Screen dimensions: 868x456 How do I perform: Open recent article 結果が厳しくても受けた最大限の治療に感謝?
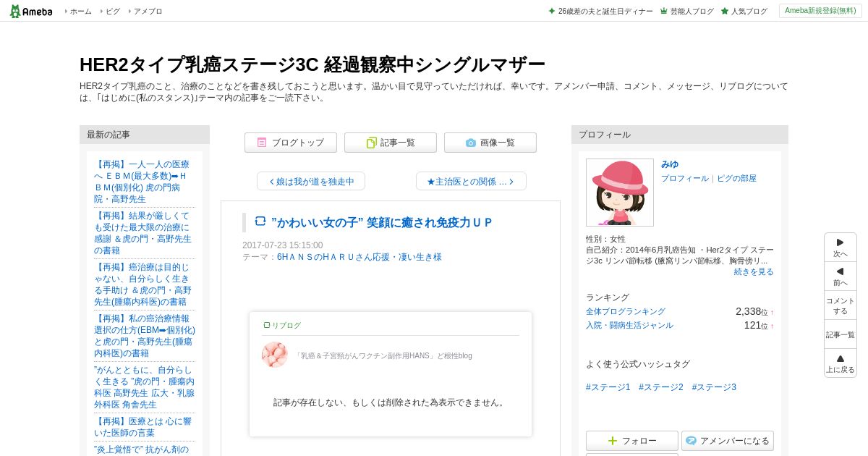144,233
